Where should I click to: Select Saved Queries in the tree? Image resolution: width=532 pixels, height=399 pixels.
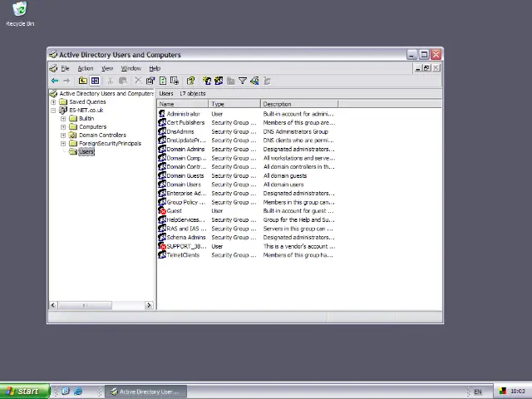87,101
